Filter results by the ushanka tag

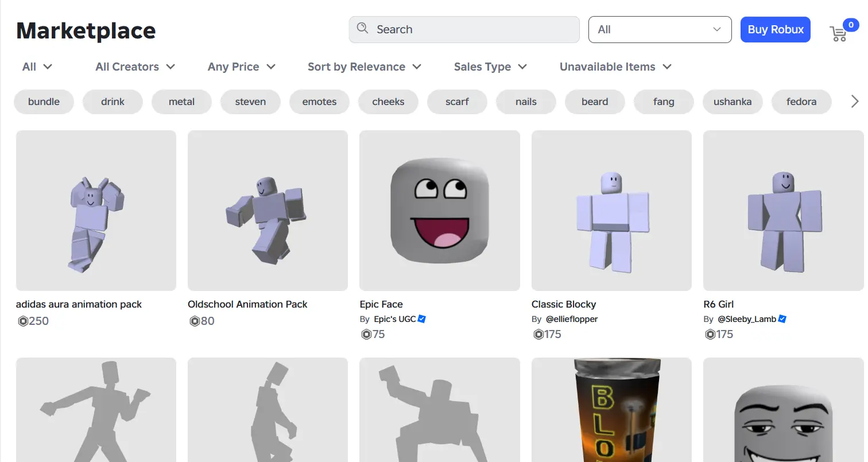click(733, 101)
